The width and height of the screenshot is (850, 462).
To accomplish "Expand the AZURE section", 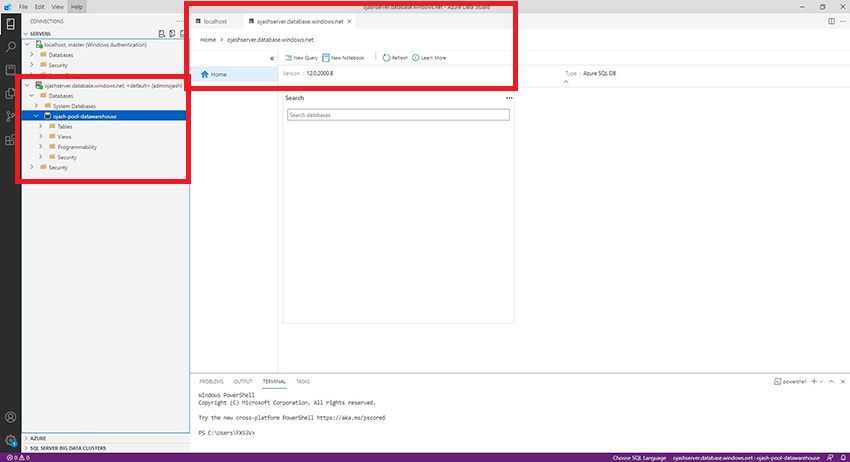I will pyautogui.click(x=25, y=438).
